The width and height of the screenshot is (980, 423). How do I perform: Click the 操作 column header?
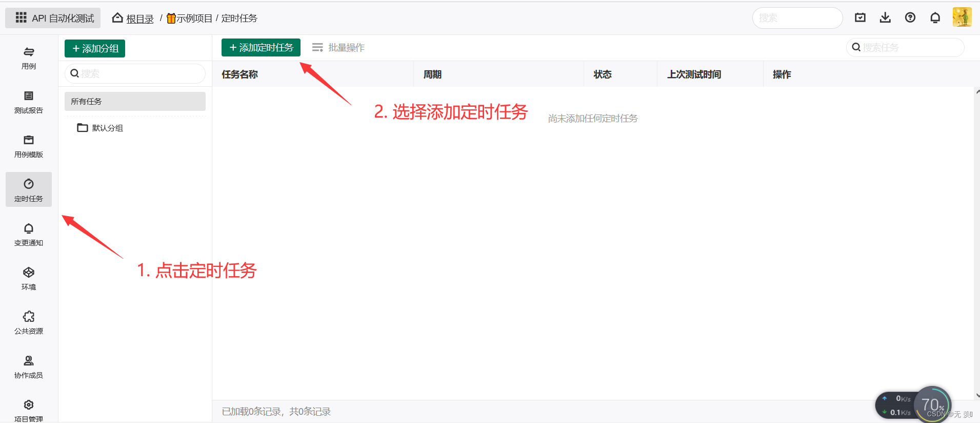(782, 74)
